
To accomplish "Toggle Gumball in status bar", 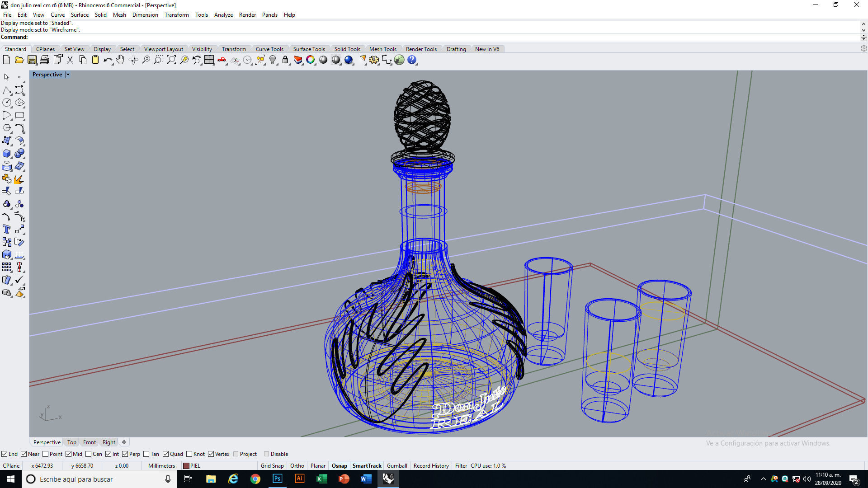I will 397,466.
